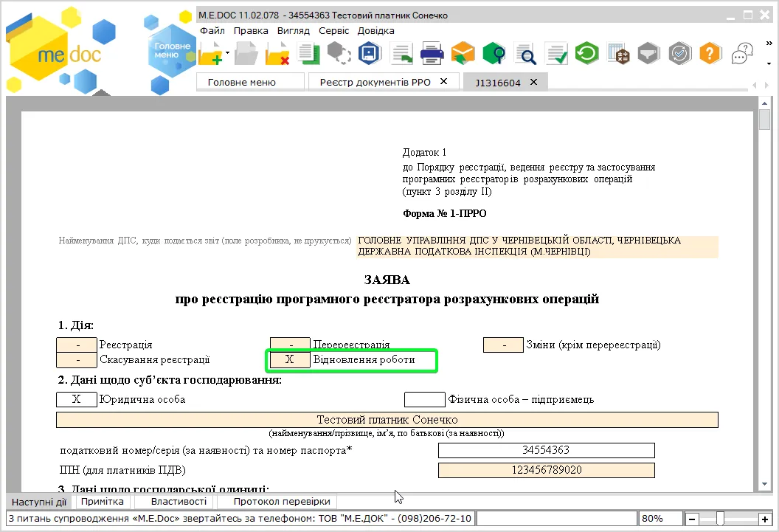Open the Сервіс menu
The width and height of the screenshot is (779, 532).
coord(334,31)
